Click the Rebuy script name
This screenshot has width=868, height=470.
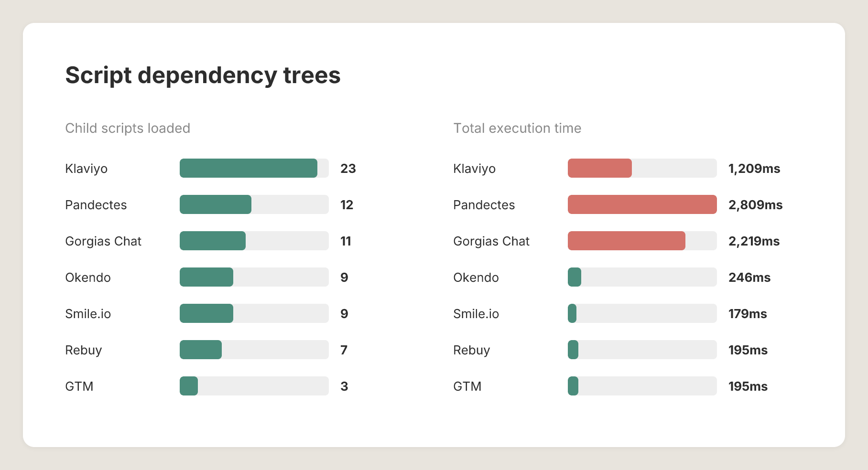84,350
